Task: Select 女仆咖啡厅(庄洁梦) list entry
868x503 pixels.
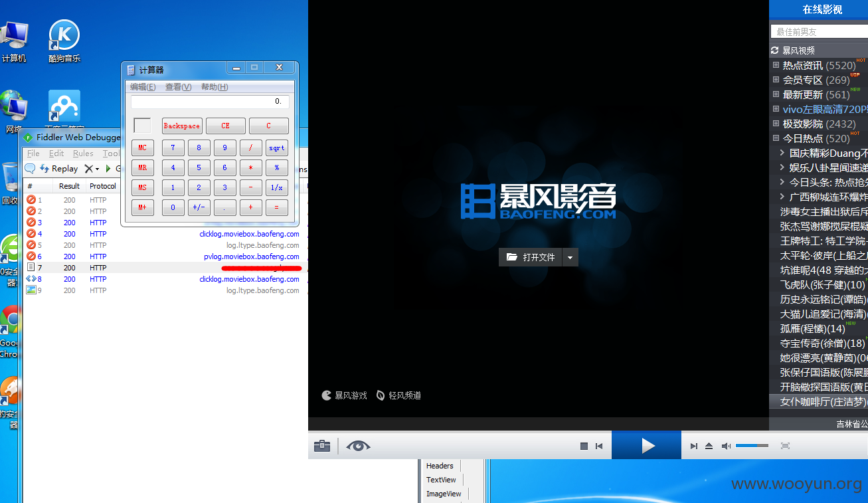Action: click(824, 401)
